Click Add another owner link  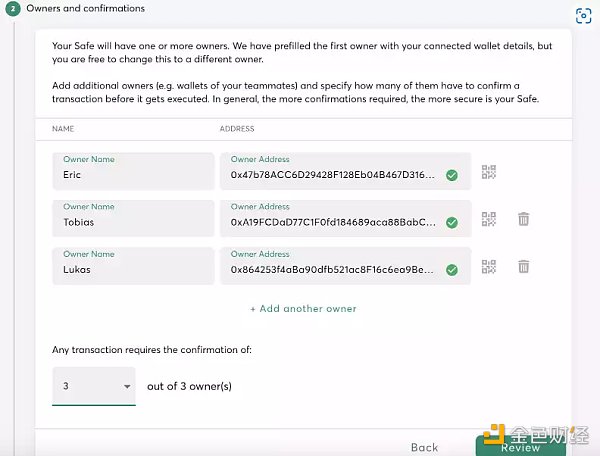[303, 309]
